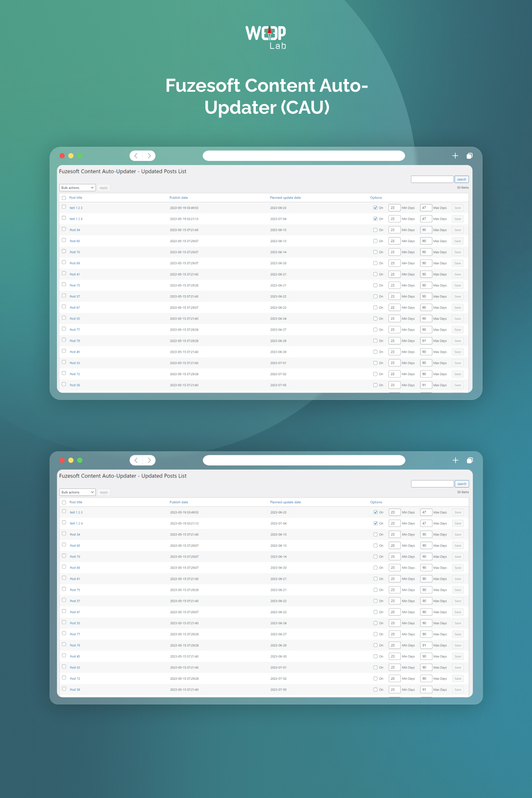532x798 pixels.
Task: Enable 'On' for Post 34 in top window
Action: coord(375,230)
